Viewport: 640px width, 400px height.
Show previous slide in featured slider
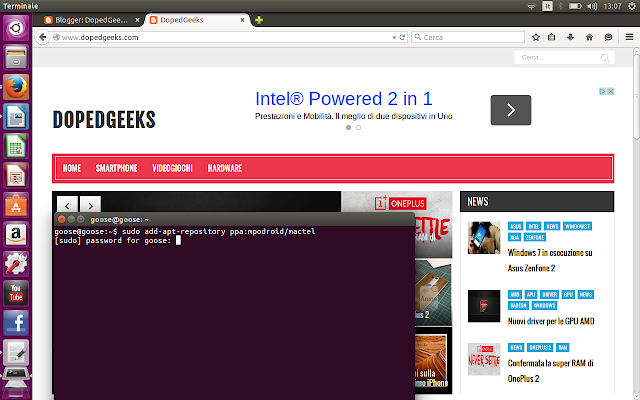(67, 205)
